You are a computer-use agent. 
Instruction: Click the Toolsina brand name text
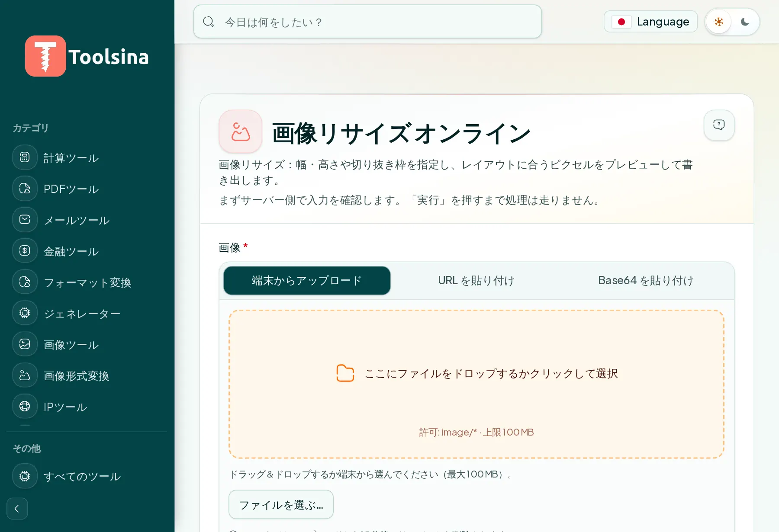(x=109, y=57)
